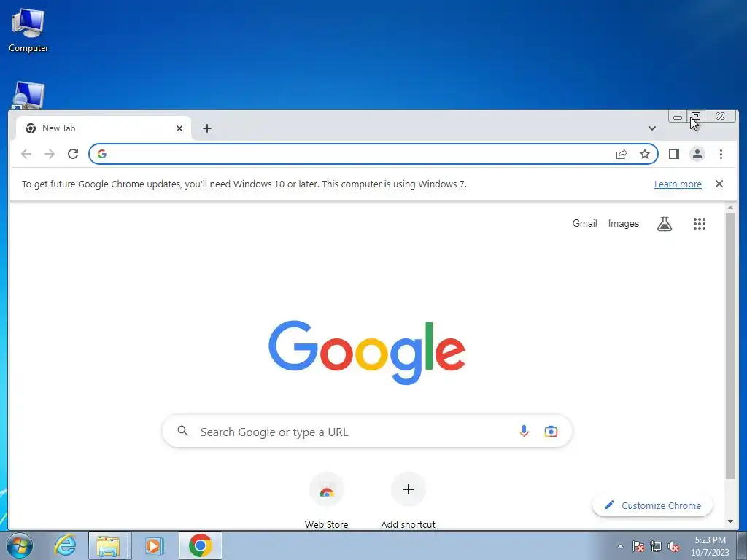Open the Learn more link
Screen dimensions: 747x560
[678, 184]
